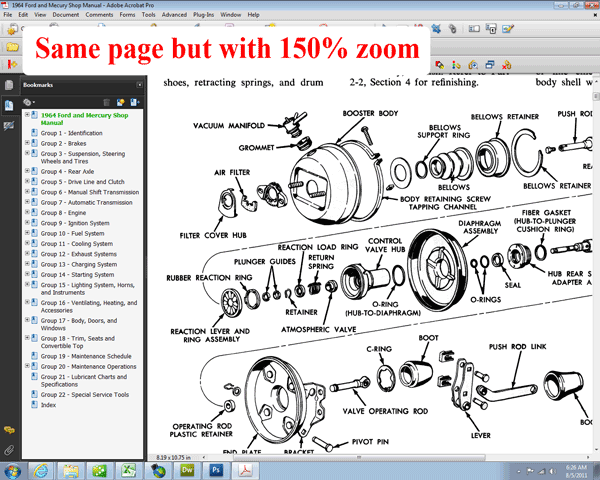The image size is (600, 480).
Task: Open the Edit menu
Action: (23, 15)
